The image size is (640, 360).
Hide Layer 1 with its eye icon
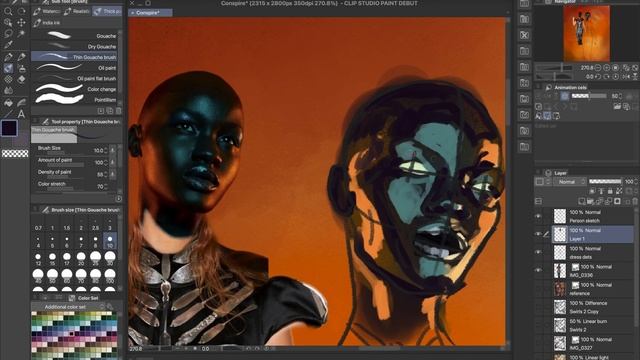pos(538,234)
